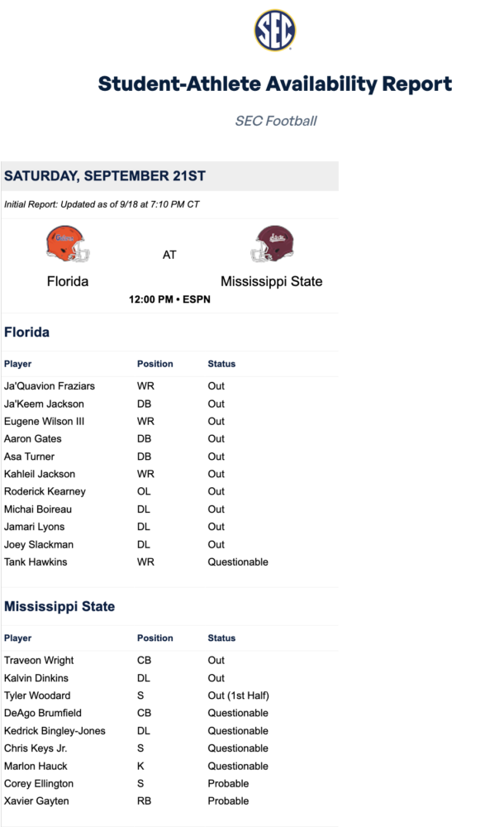Image resolution: width=504 pixels, height=827 pixels.
Task: Click Tank Hawkins' Questionable status
Action: point(238,562)
